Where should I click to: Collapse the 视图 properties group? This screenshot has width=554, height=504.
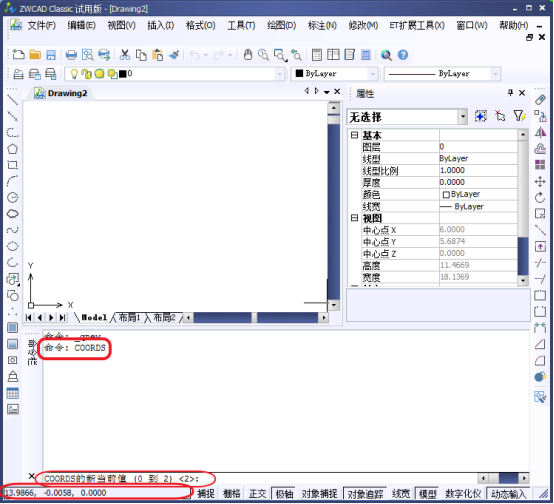(x=354, y=218)
